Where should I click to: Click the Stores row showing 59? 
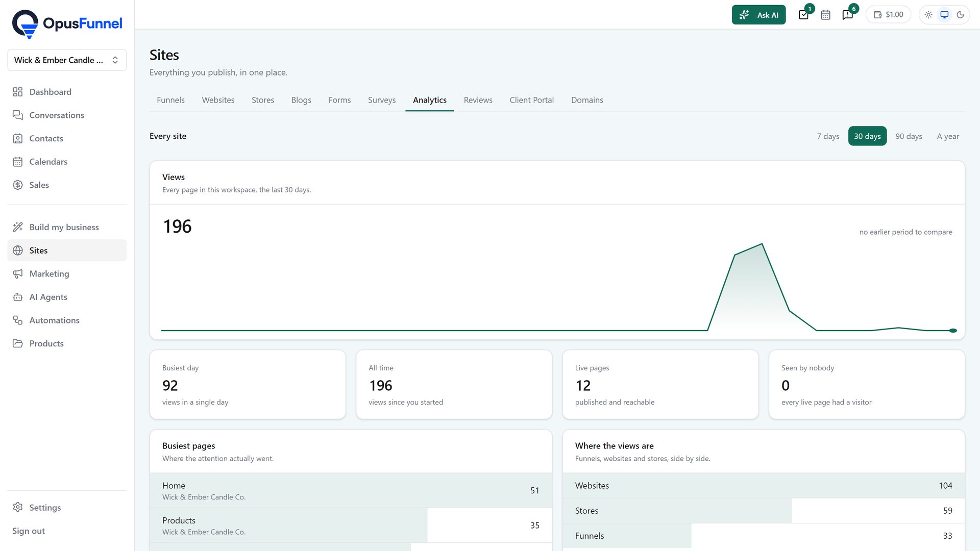tap(764, 511)
